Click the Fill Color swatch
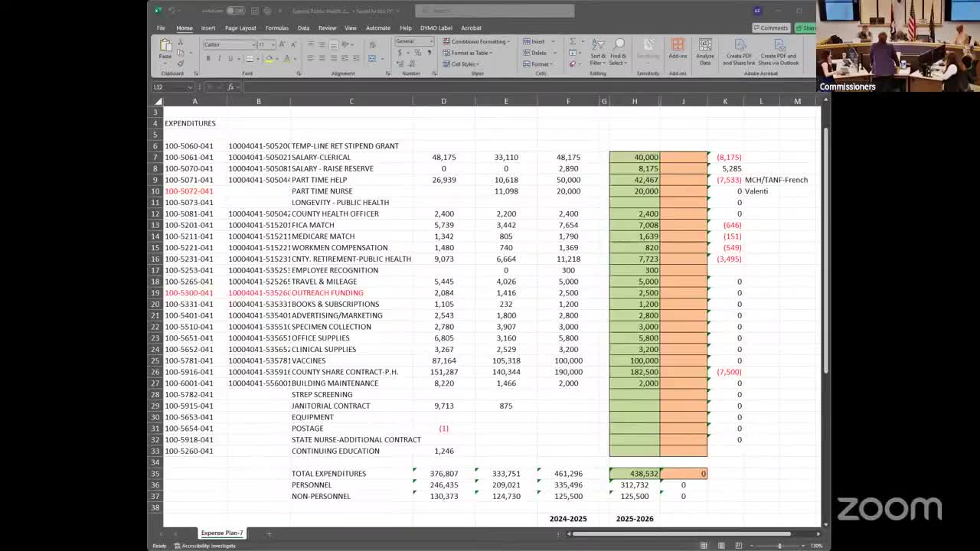Screen dimensions: 980x551 click(269, 58)
